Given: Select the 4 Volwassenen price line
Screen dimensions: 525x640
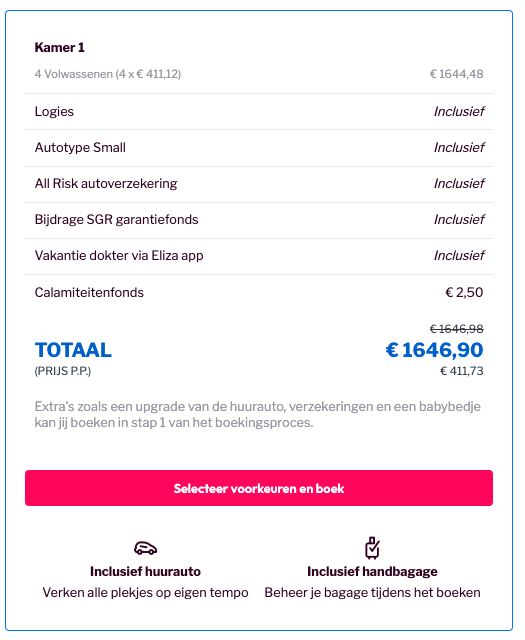Looking at the screenshot, I should 259,74.
